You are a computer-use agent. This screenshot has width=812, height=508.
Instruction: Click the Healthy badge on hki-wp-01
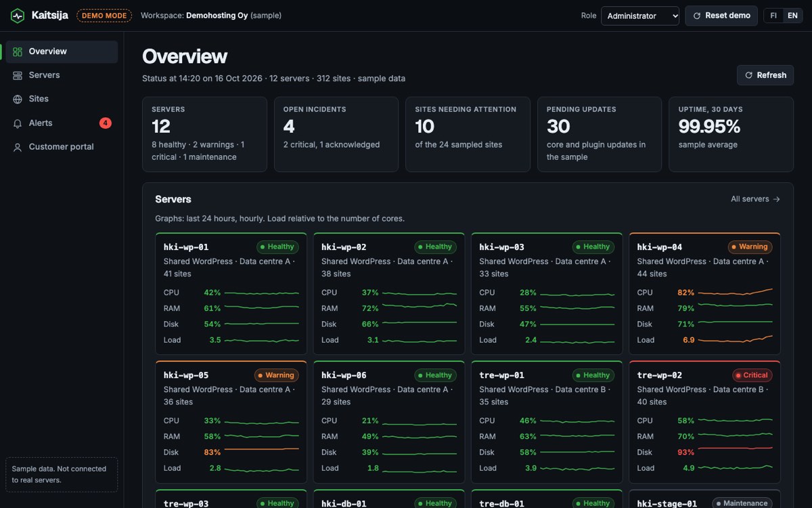tap(277, 247)
